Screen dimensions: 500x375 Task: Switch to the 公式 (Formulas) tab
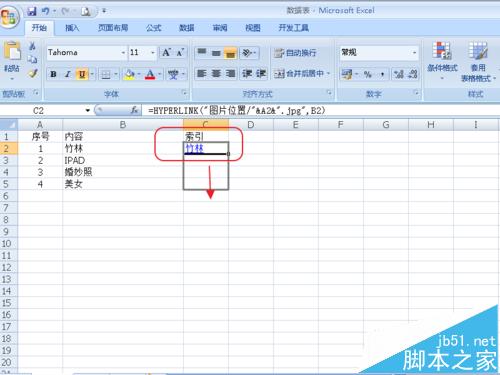pos(153,28)
